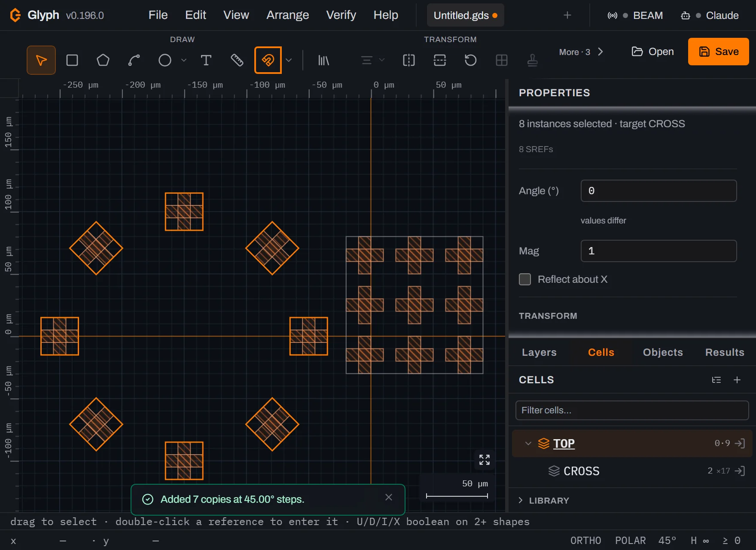Toggle Claude assistant status
756x550 pixels.
click(x=710, y=15)
